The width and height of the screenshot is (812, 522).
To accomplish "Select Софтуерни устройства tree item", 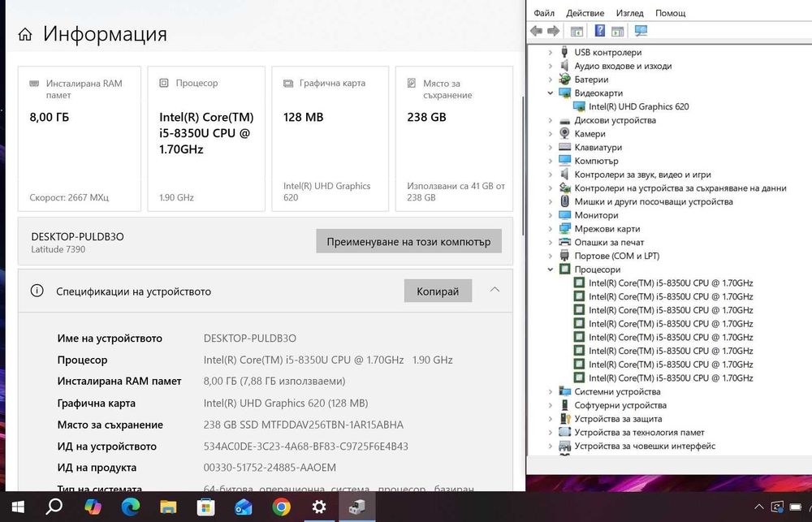I will 620,405.
